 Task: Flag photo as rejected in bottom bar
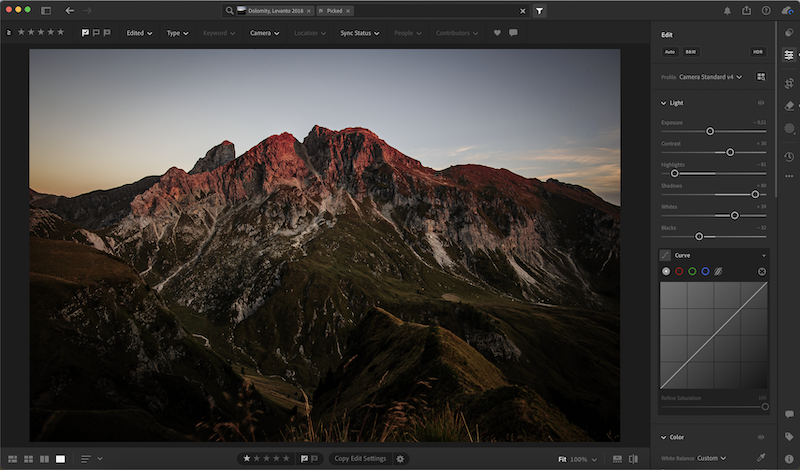[315, 459]
